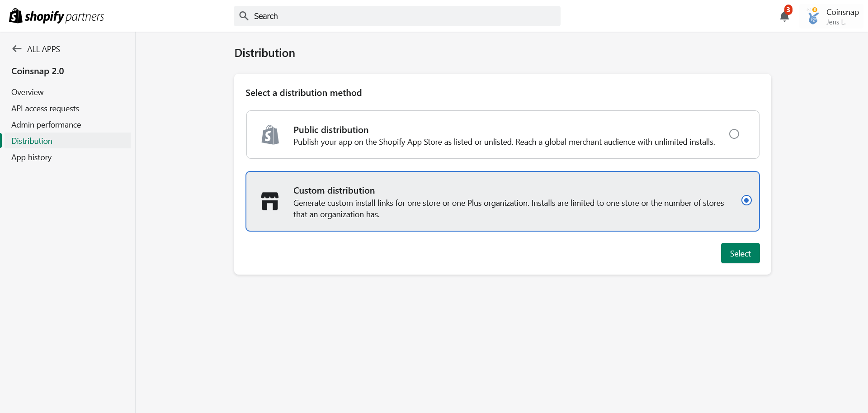Return to ALL APPS
Image resolution: width=868 pixels, height=413 pixels.
tap(43, 49)
